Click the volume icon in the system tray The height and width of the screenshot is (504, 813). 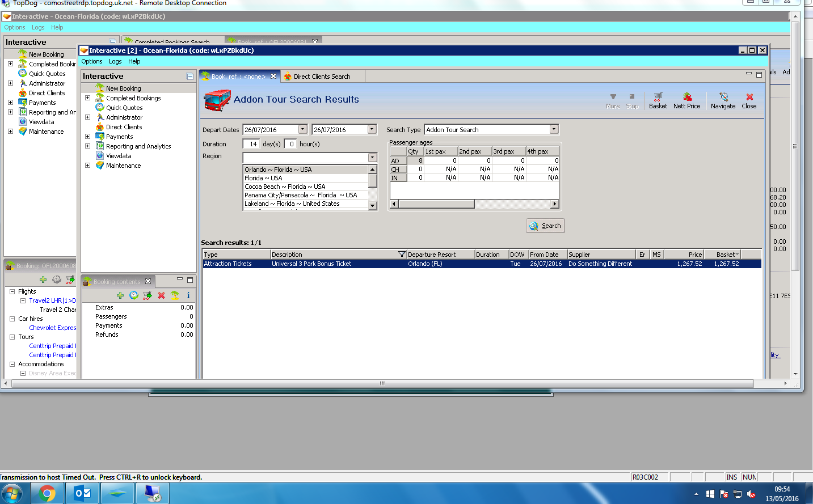[751, 494]
